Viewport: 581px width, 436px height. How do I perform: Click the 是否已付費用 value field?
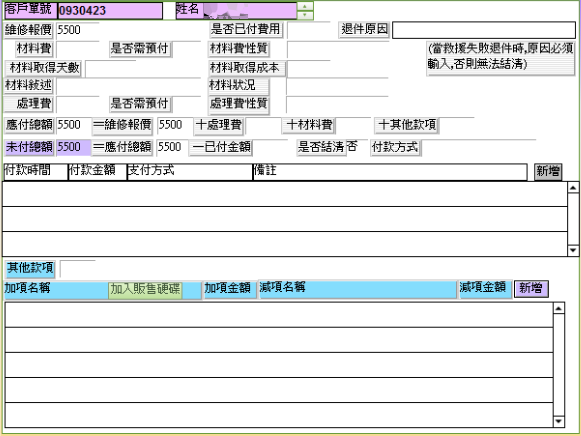tap(308, 30)
